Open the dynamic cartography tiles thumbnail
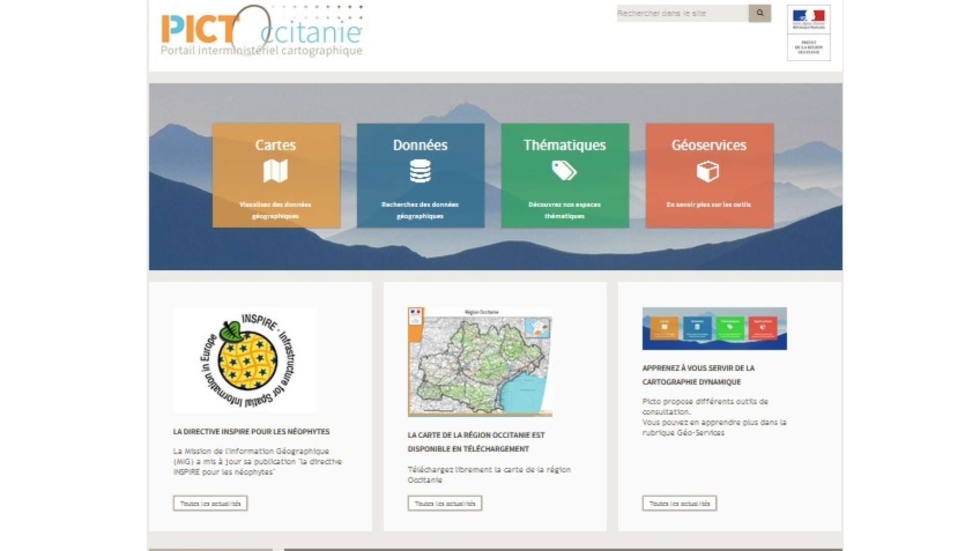Viewport: 980px width, 551px height. pos(714,329)
